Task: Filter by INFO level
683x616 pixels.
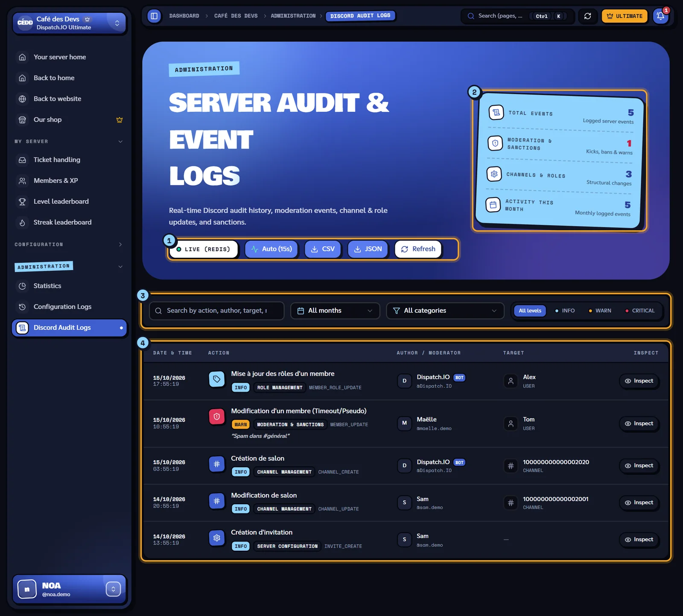Action: click(564, 311)
